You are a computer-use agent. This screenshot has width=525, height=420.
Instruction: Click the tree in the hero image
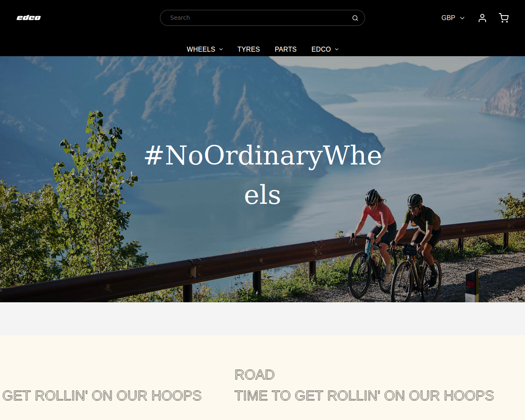click(94, 193)
